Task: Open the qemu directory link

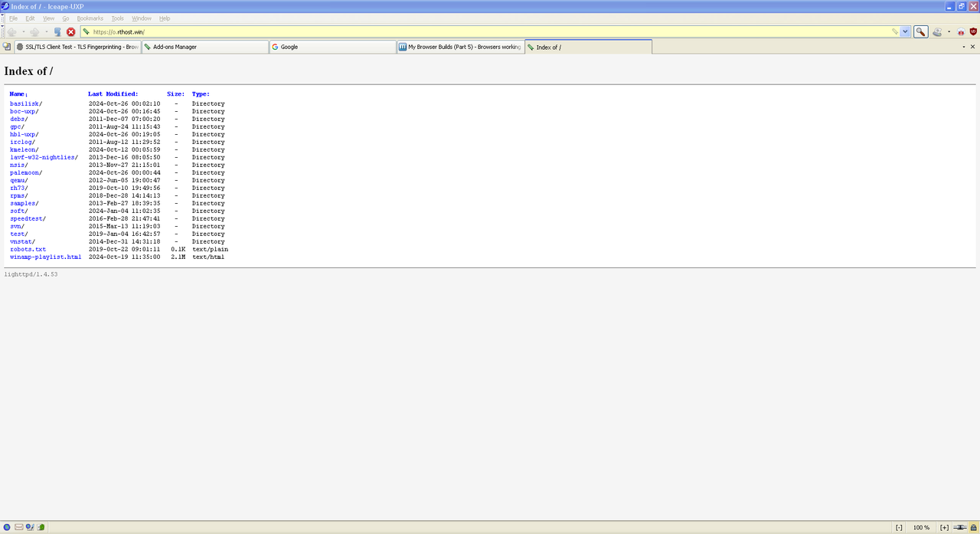Action: [17, 180]
